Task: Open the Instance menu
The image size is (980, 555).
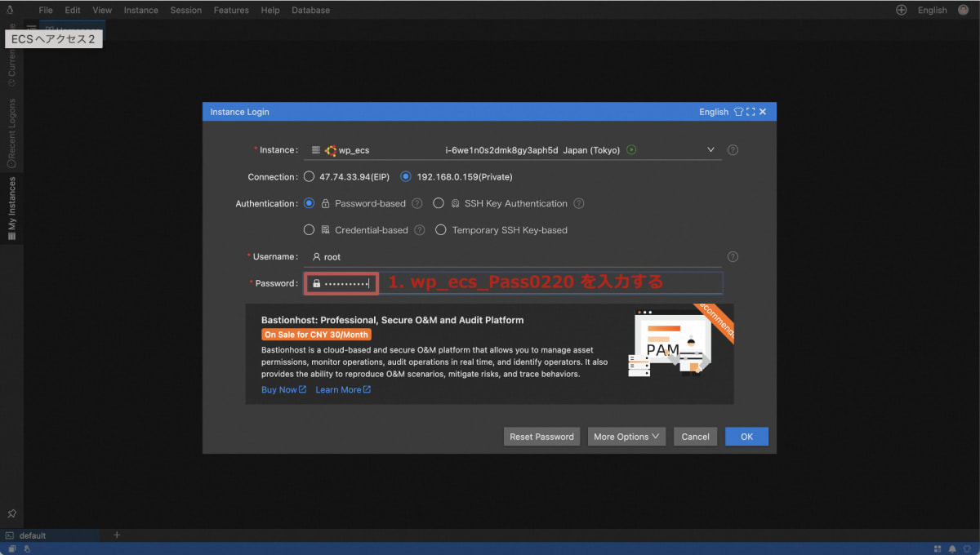Action: click(x=141, y=11)
